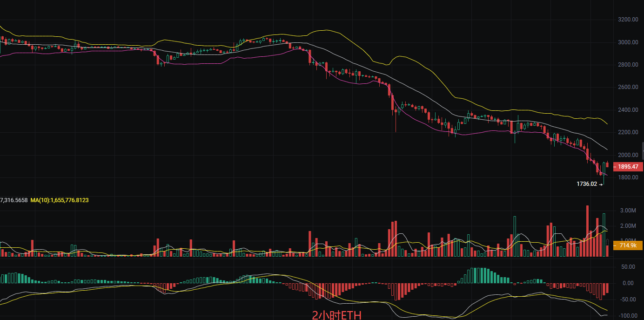Click the last red candlestick on the price chart
This screenshot has width=644, height=320.
607,164
